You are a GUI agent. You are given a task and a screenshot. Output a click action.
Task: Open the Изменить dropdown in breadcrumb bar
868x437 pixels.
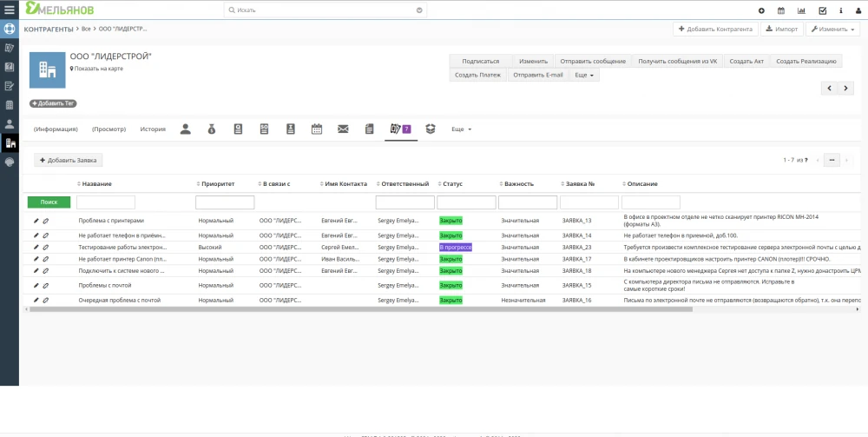[832, 30]
